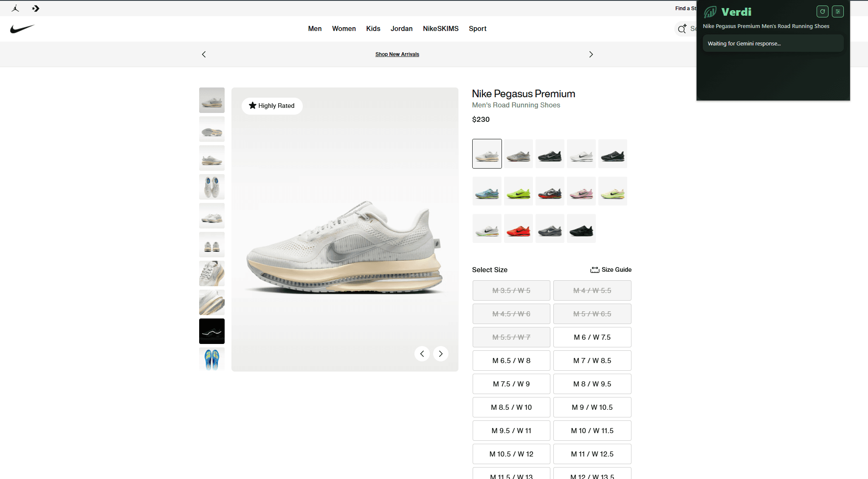The width and height of the screenshot is (868, 479).
Task: Select the all-black colorway swatch in last row
Action: pos(581,228)
